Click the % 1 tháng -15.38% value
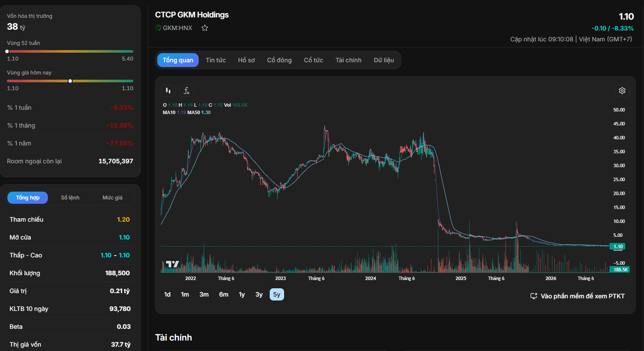The width and height of the screenshot is (644, 351). (x=120, y=125)
